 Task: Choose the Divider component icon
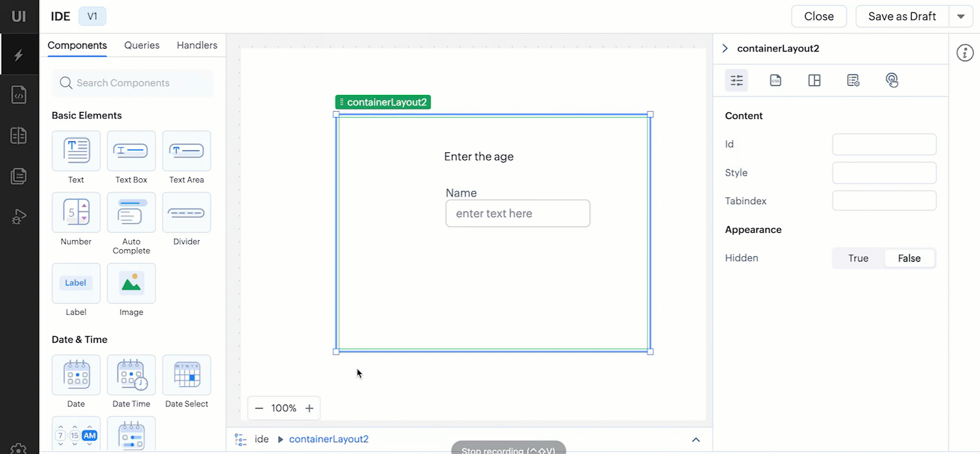pos(187,213)
